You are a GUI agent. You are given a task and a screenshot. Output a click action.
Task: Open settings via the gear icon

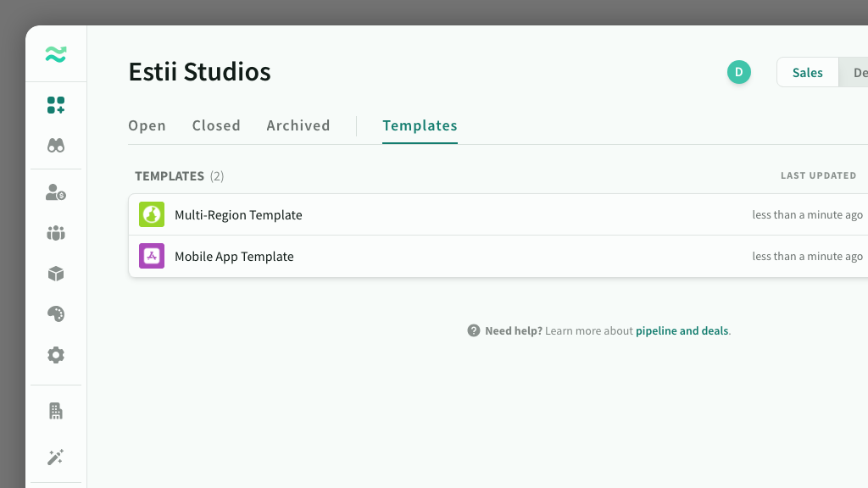click(56, 355)
